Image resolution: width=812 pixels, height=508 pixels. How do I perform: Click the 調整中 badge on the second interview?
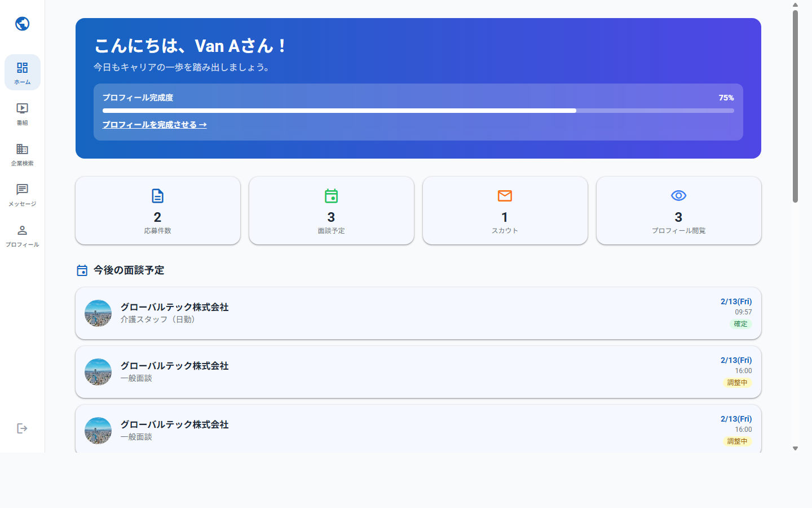738,383
